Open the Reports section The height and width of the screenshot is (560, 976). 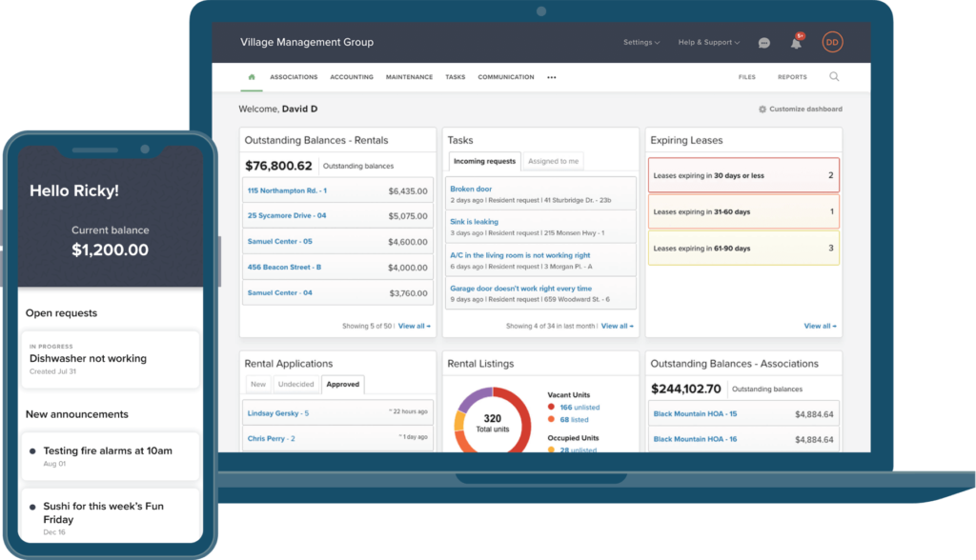792,77
